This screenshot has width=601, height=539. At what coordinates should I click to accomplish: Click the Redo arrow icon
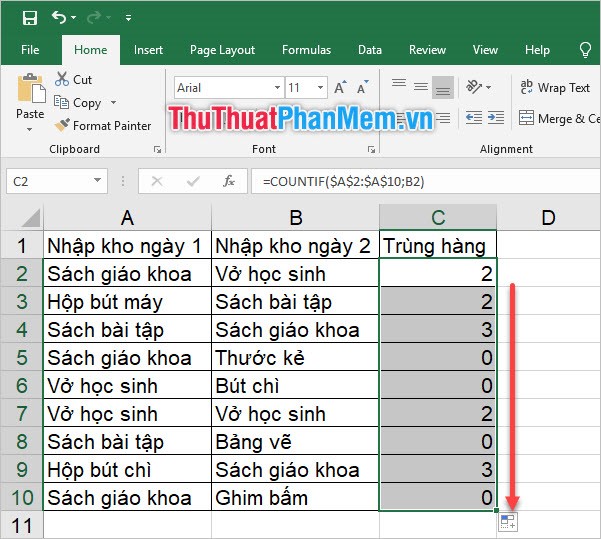click(x=94, y=17)
